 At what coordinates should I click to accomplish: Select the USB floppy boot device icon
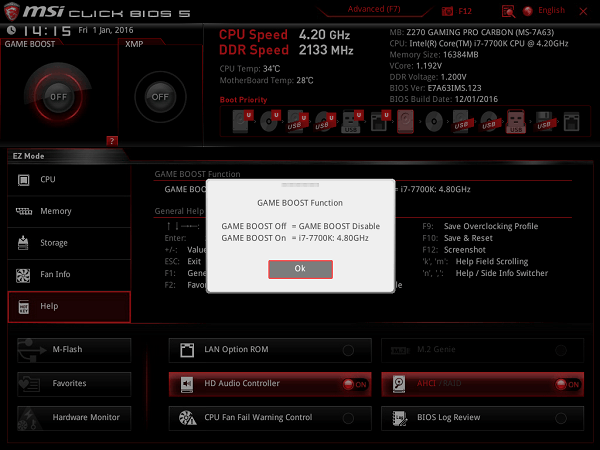coord(544,122)
